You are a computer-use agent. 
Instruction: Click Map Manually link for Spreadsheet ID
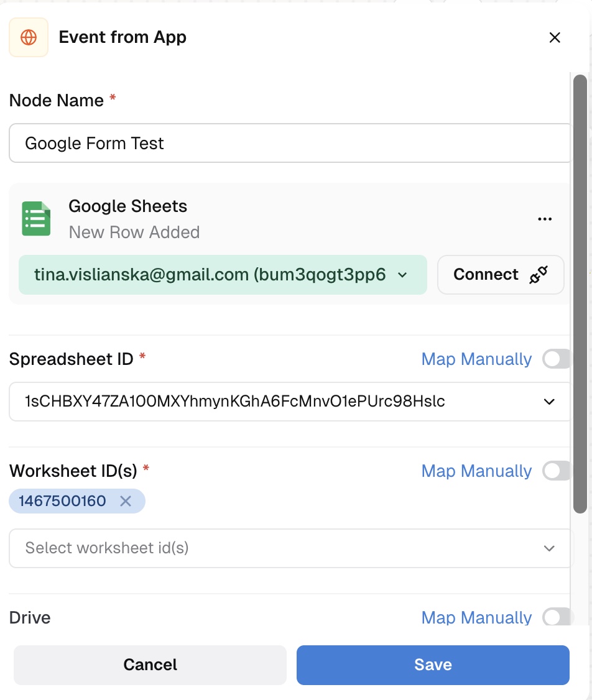coord(476,359)
